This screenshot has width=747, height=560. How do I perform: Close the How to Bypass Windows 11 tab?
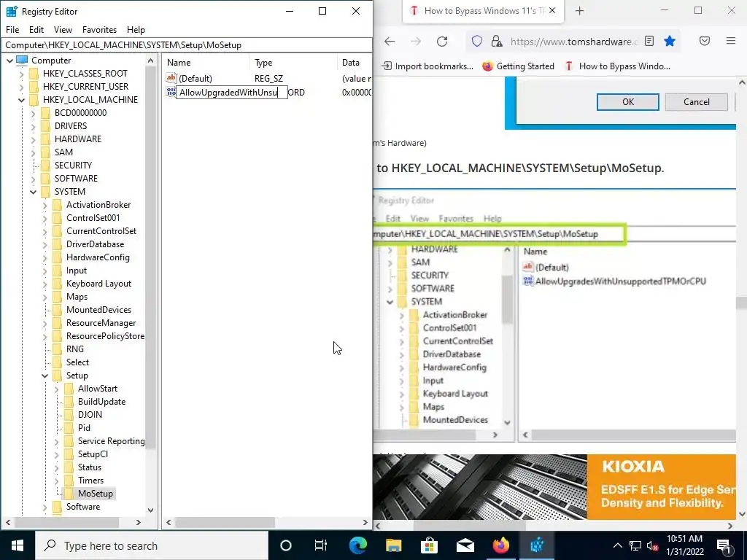click(x=552, y=10)
